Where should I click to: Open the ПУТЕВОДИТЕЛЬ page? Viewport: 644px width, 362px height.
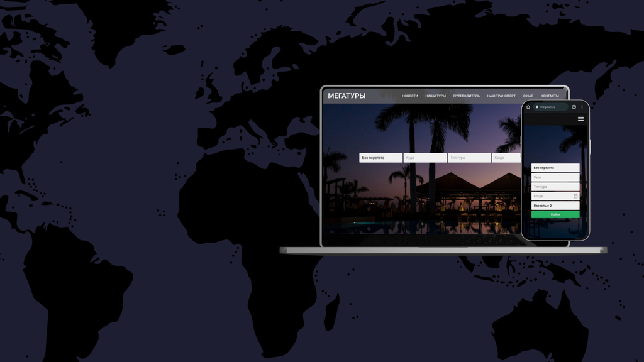pyautogui.click(x=466, y=96)
